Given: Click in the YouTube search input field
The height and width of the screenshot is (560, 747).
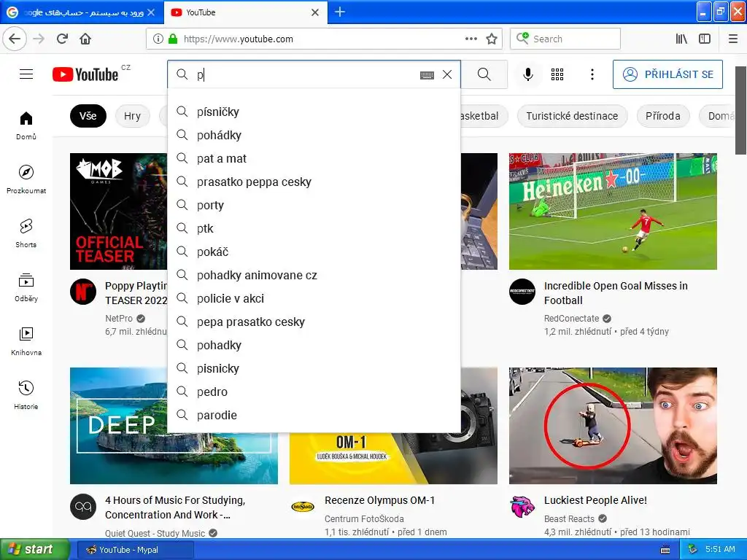Looking at the screenshot, I should [305, 74].
